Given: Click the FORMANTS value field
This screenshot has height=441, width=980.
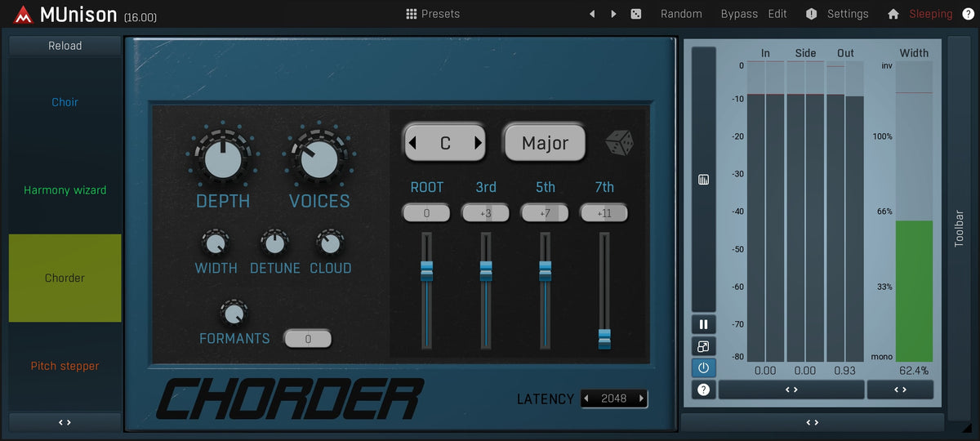Looking at the screenshot, I should point(308,338).
